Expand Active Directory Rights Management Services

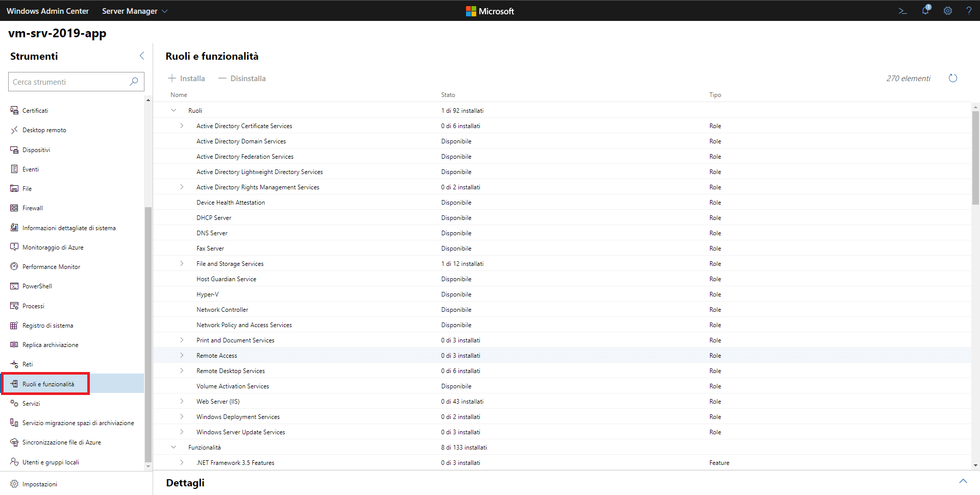(182, 187)
